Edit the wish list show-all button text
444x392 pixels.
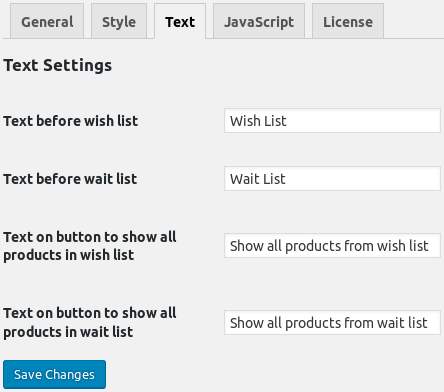coord(332,246)
